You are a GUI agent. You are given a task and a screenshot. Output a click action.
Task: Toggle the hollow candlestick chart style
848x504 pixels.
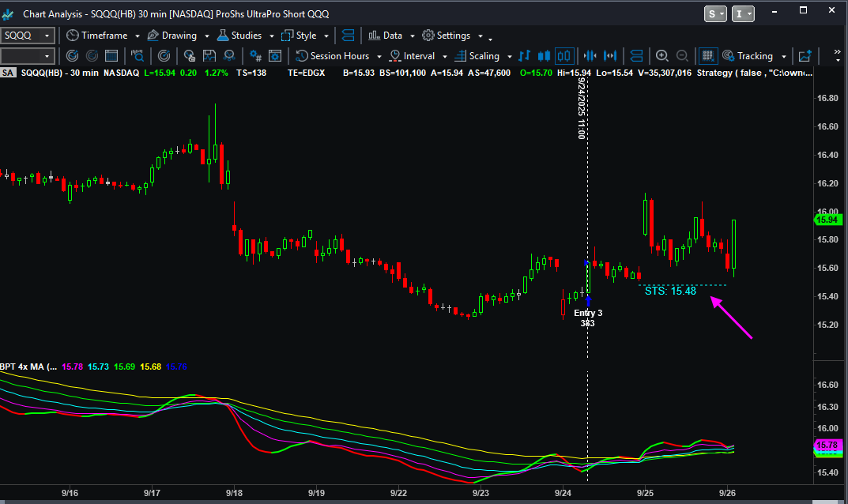563,56
